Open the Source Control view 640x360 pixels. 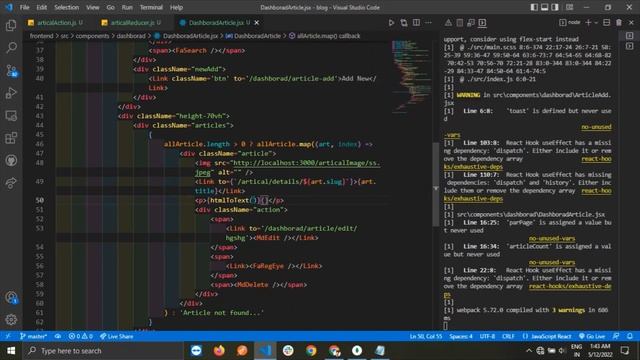pyautogui.click(x=11, y=71)
